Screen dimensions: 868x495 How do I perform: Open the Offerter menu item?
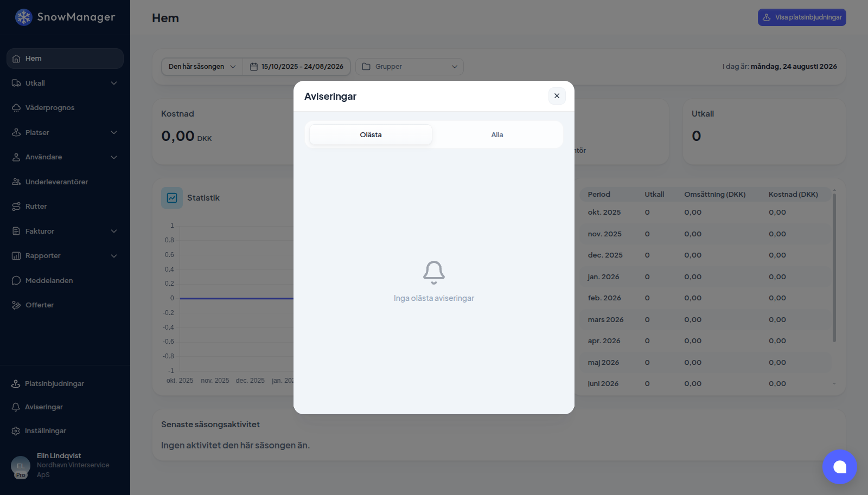65,305
